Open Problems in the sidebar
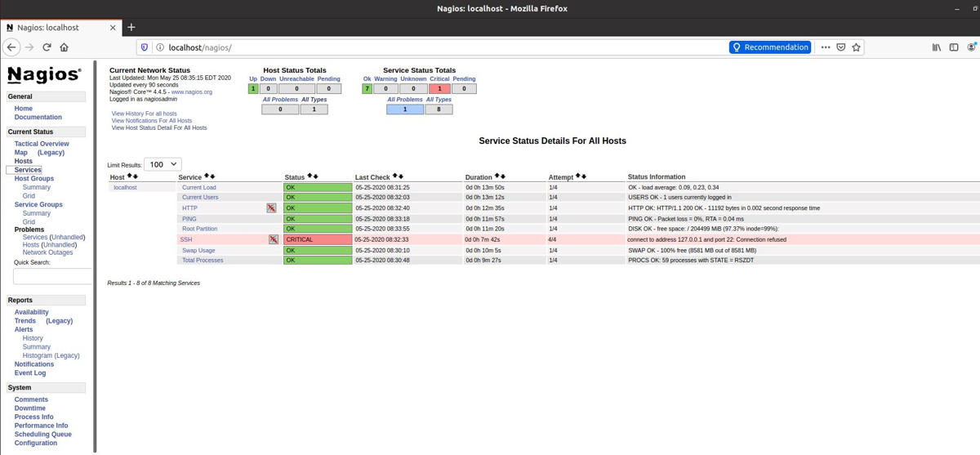Image resolution: width=980 pixels, height=455 pixels. (29, 230)
